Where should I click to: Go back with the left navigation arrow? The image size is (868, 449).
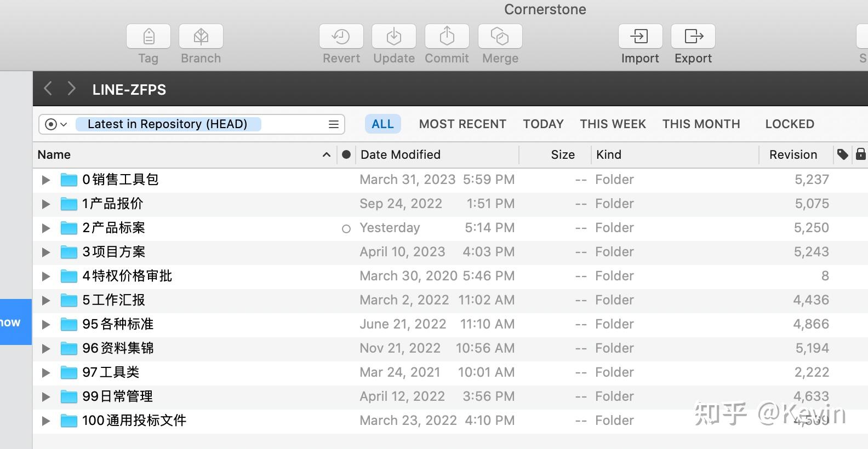tap(48, 89)
